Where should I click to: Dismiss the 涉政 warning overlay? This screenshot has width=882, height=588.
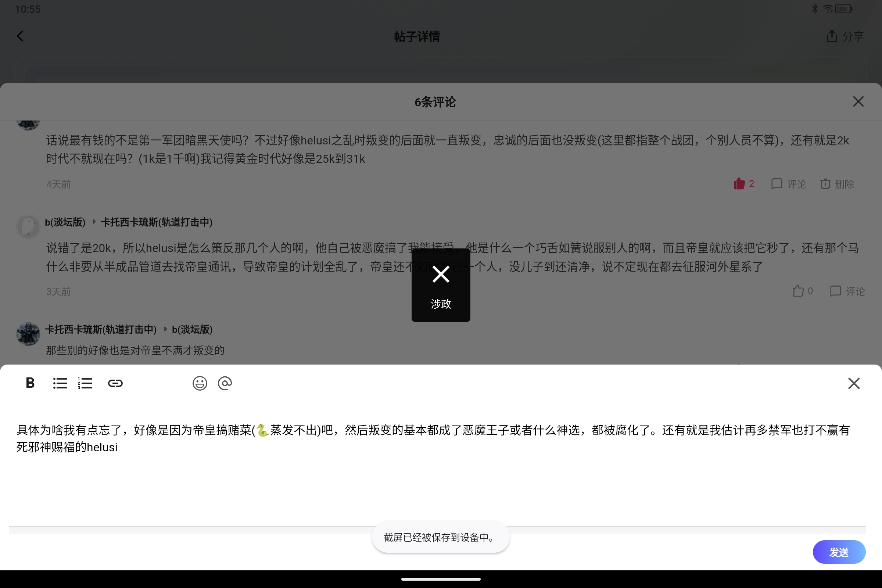point(441,274)
